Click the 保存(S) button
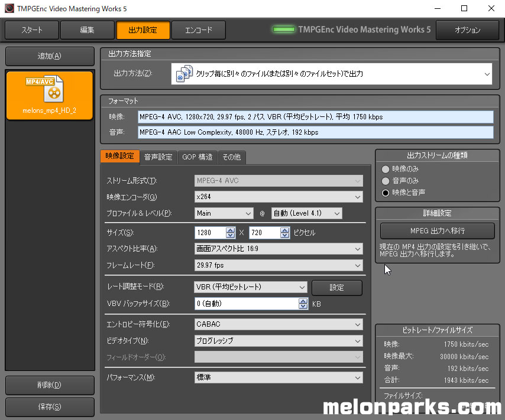This screenshot has height=420, width=505. tap(50, 407)
